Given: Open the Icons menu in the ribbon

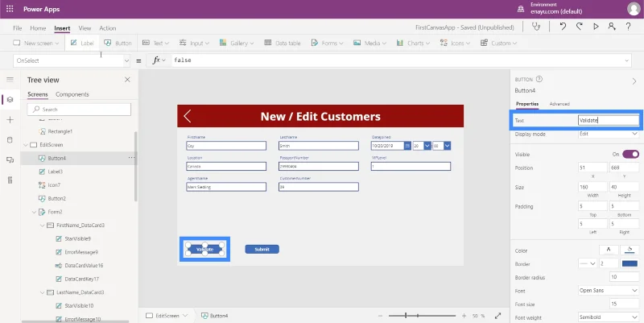Looking at the screenshot, I should [455, 43].
